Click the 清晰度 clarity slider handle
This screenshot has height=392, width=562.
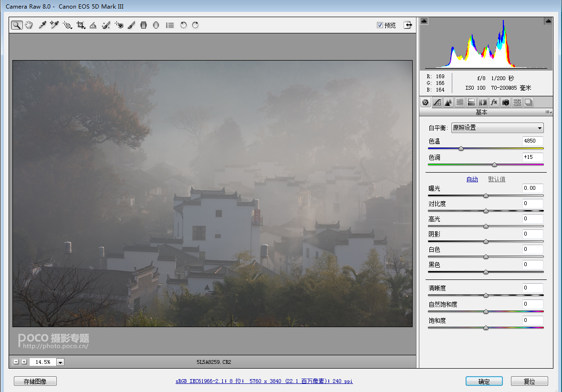[486, 296]
